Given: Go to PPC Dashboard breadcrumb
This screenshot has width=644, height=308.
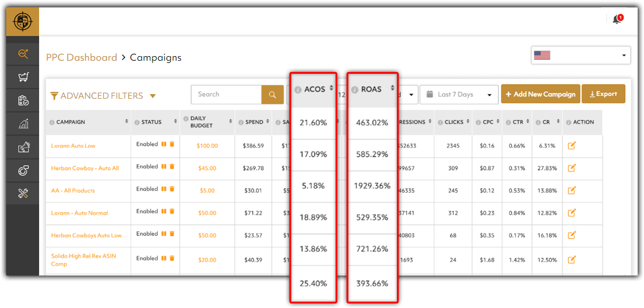Looking at the screenshot, I should [82, 57].
